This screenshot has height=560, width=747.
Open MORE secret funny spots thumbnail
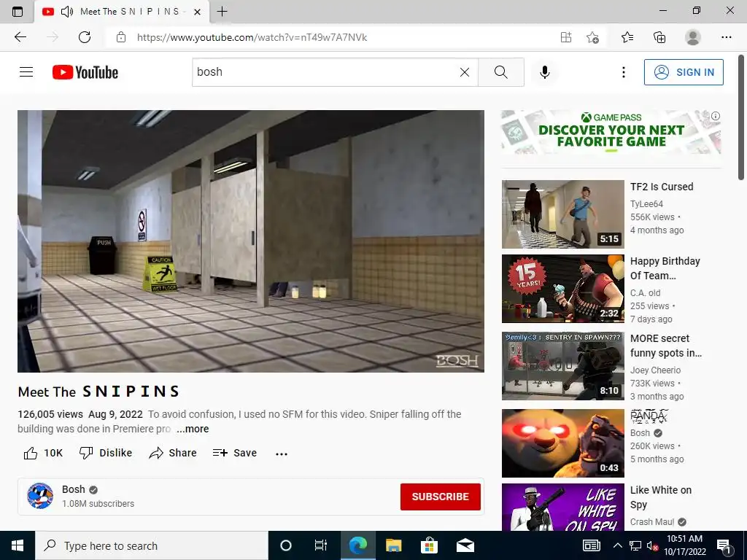[562, 366]
